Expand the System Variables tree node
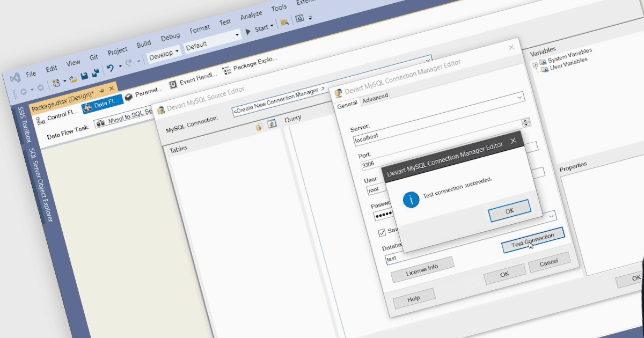The height and width of the screenshot is (338, 644). pos(535,64)
